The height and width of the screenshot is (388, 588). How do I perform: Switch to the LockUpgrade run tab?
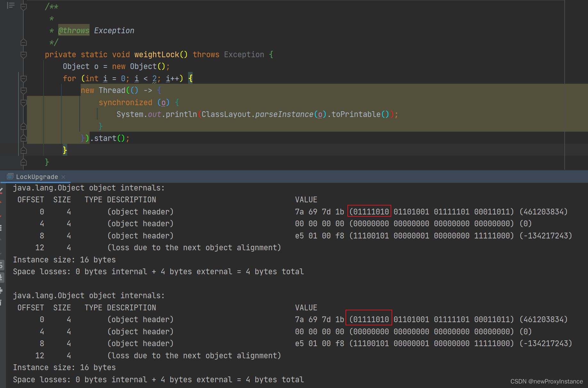(x=37, y=177)
